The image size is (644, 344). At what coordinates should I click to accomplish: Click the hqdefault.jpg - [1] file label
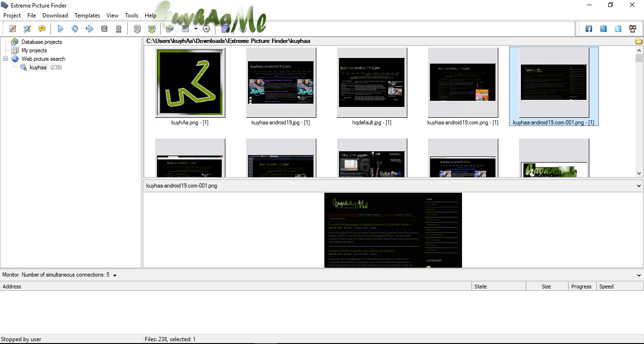pyautogui.click(x=372, y=123)
